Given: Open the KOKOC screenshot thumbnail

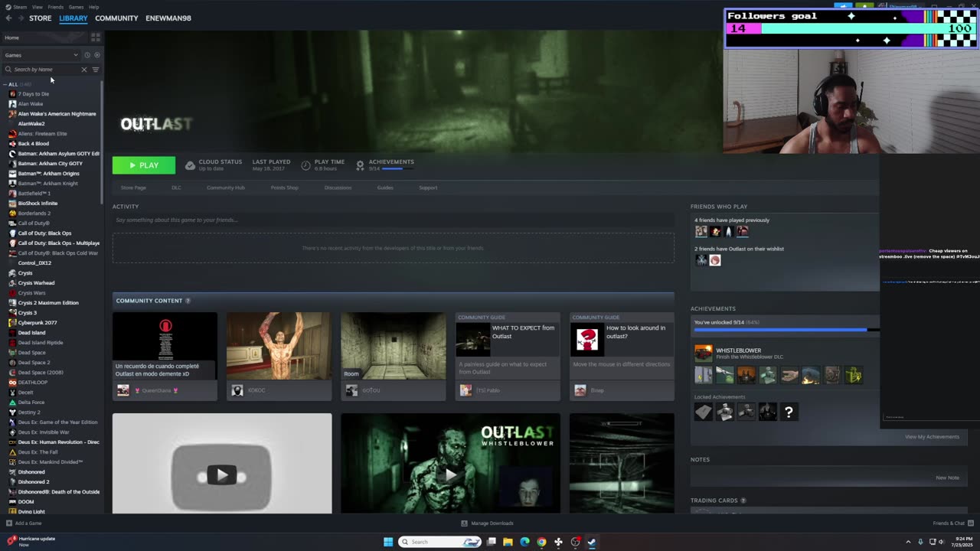Looking at the screenshot, I should [x=279, y=345].
